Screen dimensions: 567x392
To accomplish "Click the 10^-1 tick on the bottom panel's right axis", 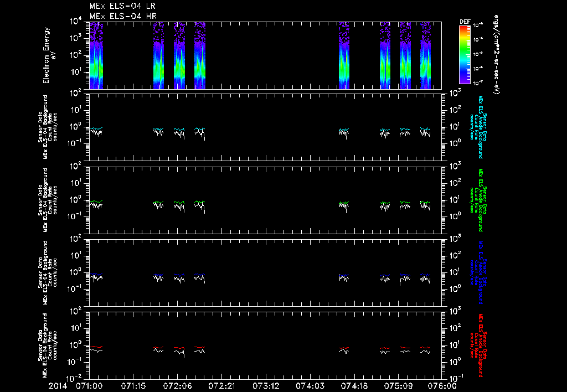I will tap(455, 378).
